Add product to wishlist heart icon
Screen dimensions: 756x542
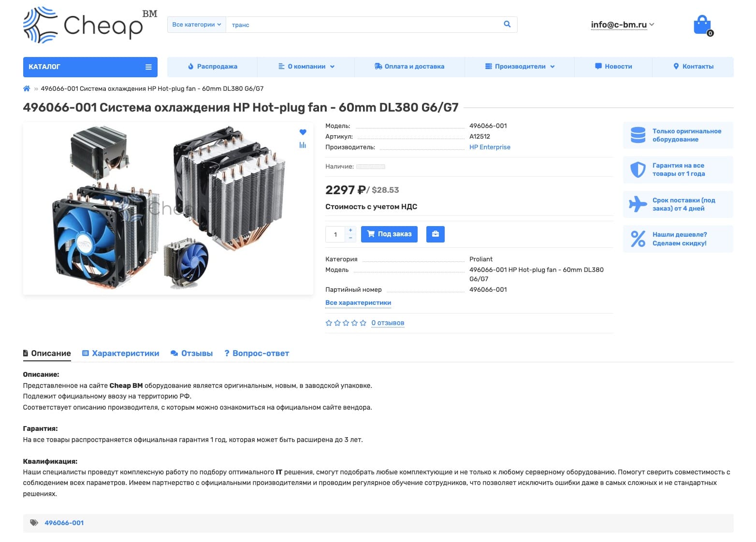point(303,132)
